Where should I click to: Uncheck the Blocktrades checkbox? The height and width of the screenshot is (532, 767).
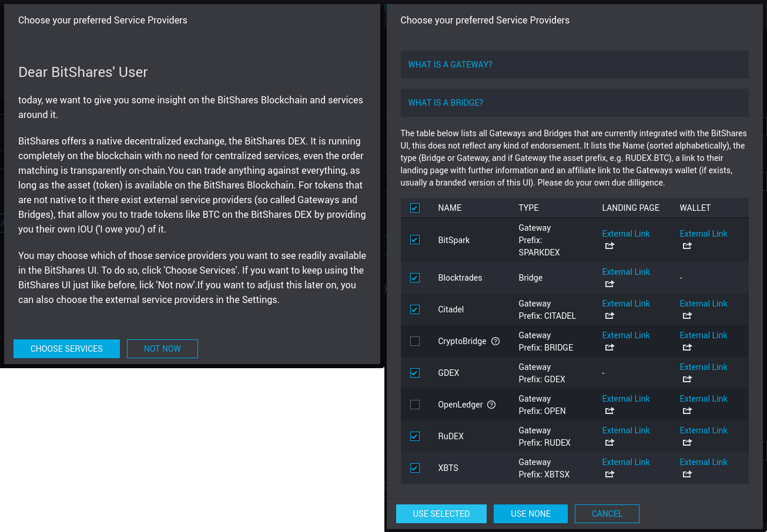[415, 278]
